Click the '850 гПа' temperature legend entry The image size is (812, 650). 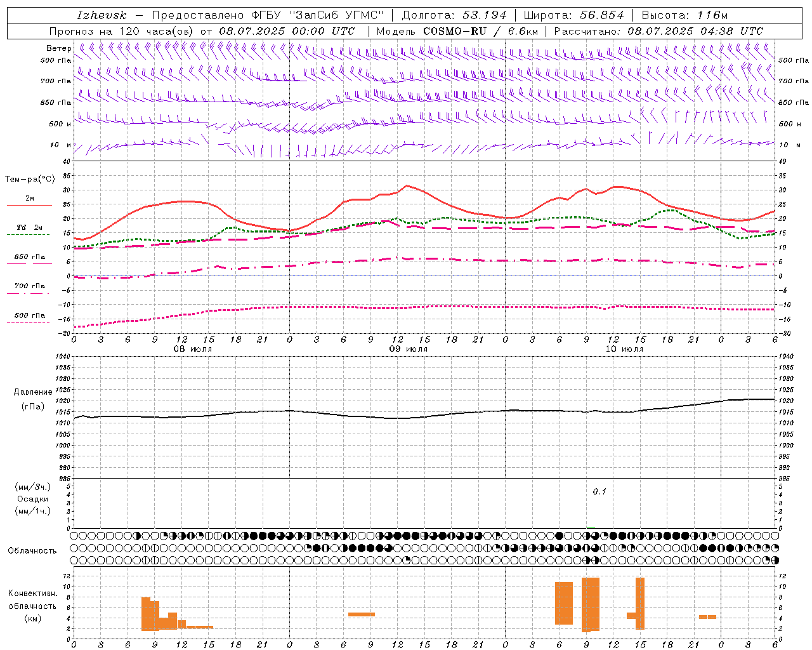tap(29, 257)
